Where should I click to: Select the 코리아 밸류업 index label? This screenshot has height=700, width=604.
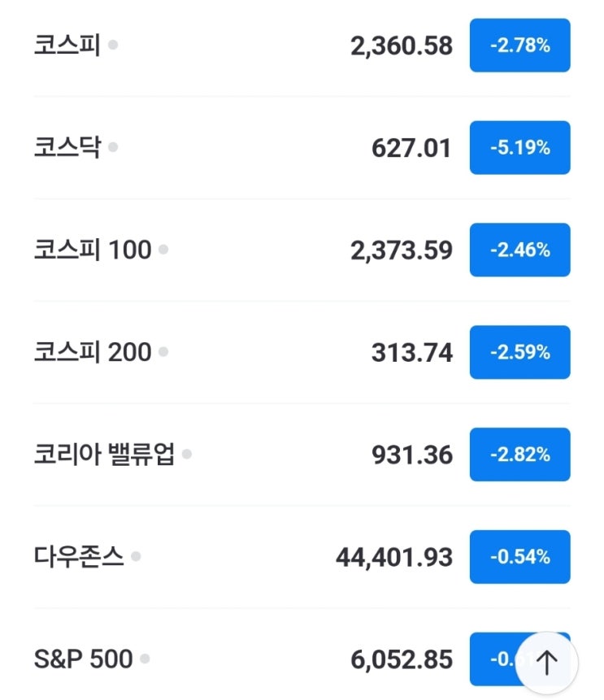coord(104,455)
